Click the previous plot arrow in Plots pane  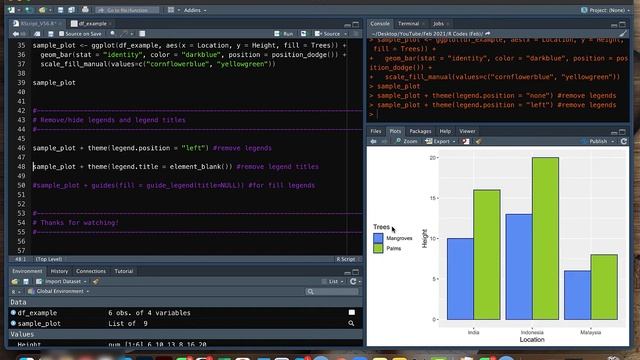click(x=373, y=141)
